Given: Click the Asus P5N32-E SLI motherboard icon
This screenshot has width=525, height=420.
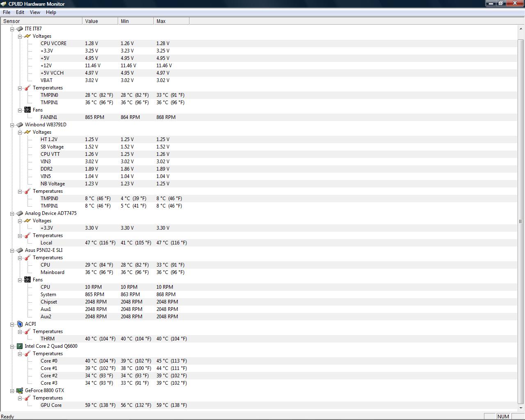Looking at the screenshot, I should 19,250.
